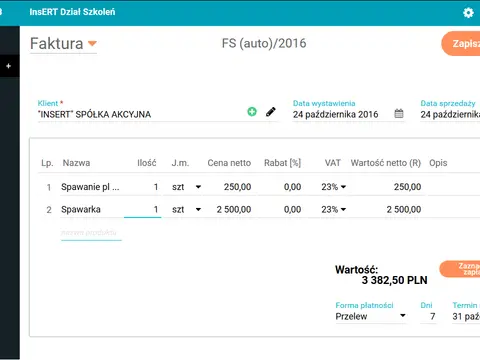Open unit dropdown for Spawanie row
Image resolution: width=480 pixels, height=360 pixels.
tap(198, 187)
